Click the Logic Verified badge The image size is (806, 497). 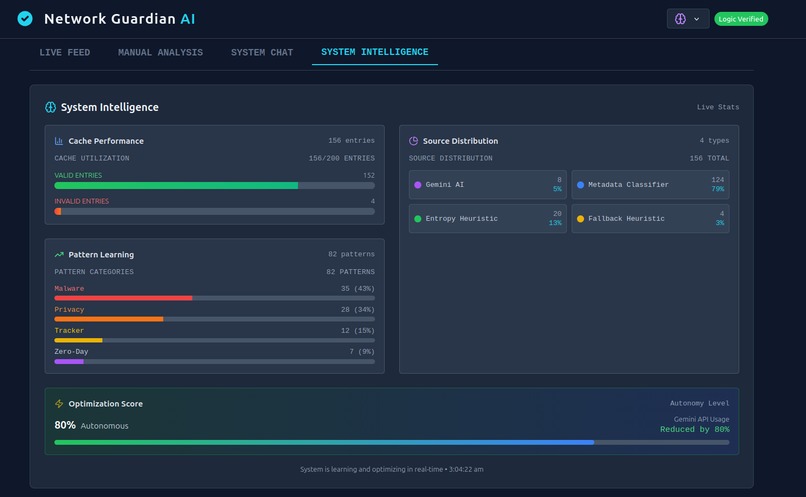[741, 19]
